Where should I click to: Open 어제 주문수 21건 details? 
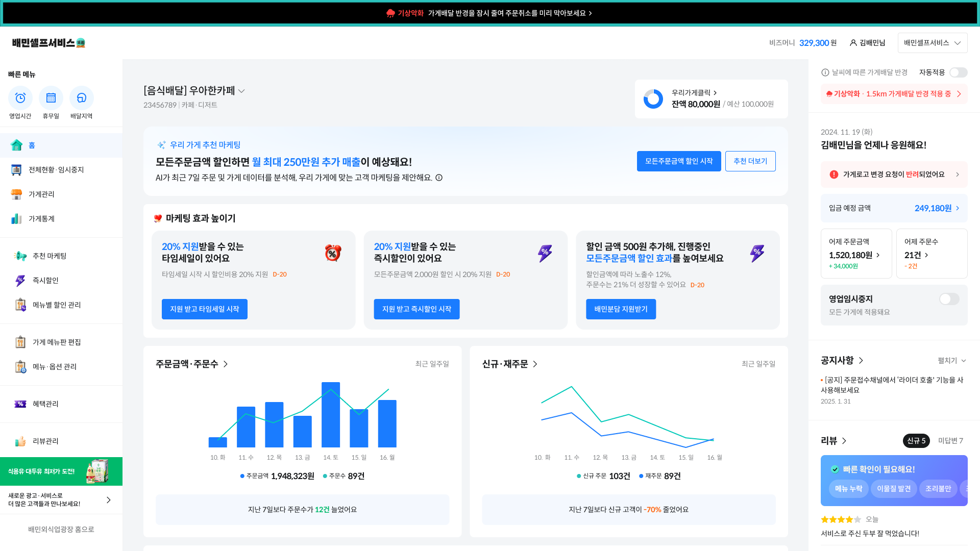[932, 254]
